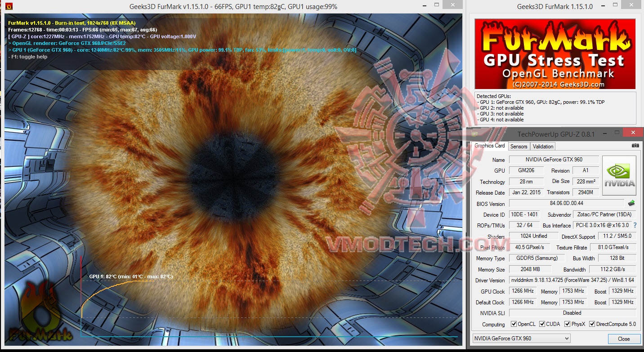
Task: Click the 'GPU 3: not available' entry
Action: coord(500,114)
